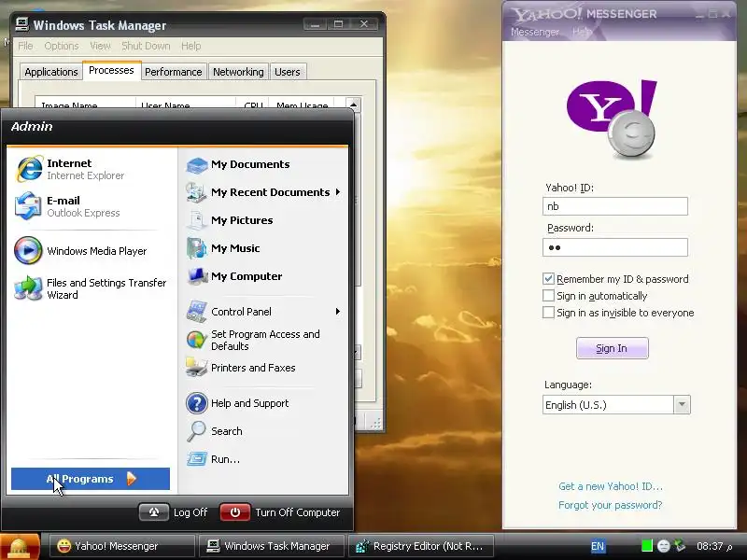Screen dimensions: 747x560
Task: Click the Sign In button
Action: [613, 348]
